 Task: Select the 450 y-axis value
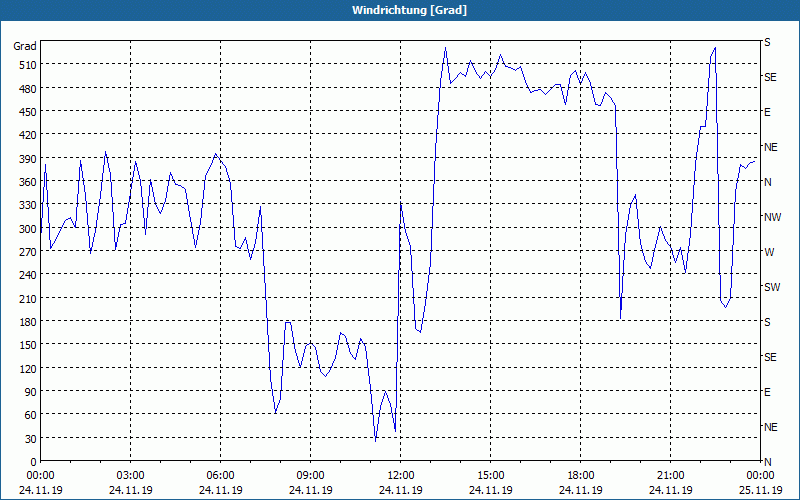click(28, 112)
